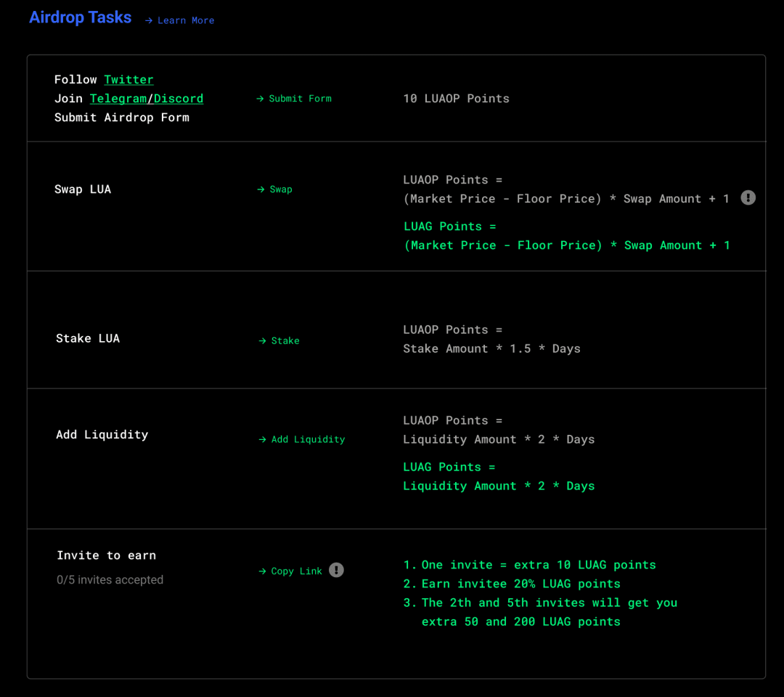This screenshot has width=784, height=697.
Task: Click the Stake Amount * 1.5 * Days formula
Action: click(491, 349)
